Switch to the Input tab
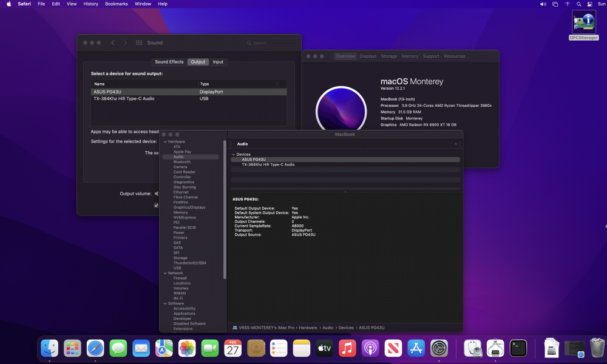Viewport: 607px width, 364px height. 218,62
